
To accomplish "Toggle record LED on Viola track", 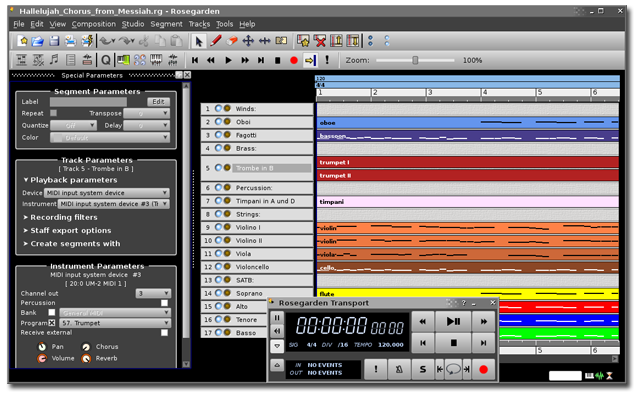I will (227, 254).
